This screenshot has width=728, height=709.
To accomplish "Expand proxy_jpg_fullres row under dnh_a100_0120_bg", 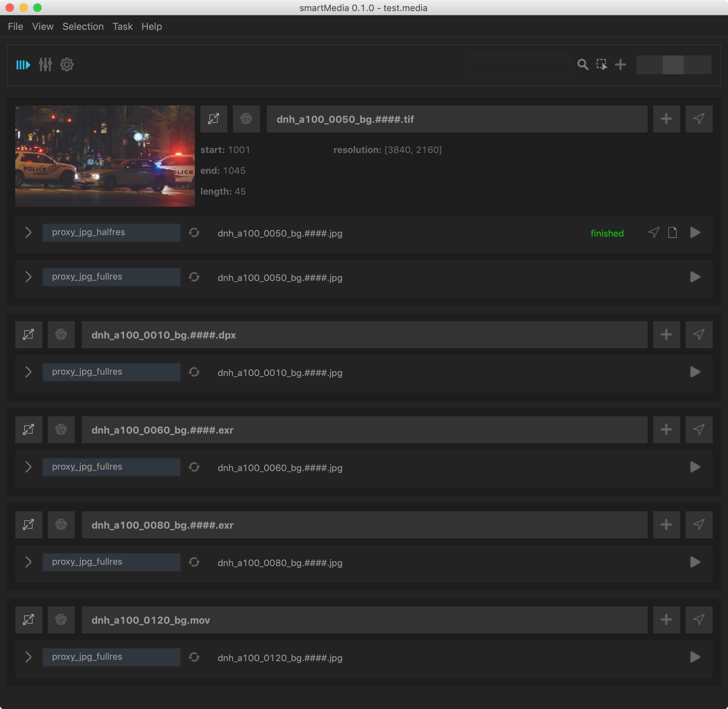I will point(28,657).
